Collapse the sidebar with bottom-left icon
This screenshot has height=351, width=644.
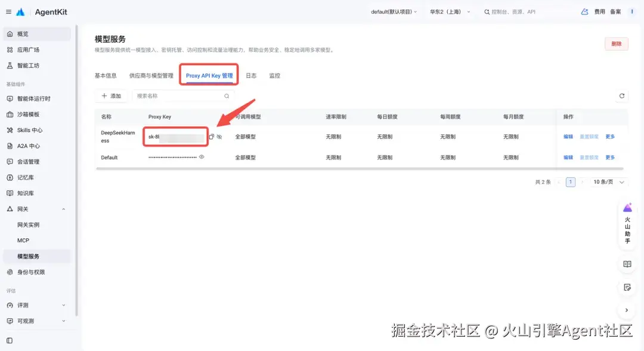(x=10, y=340)
